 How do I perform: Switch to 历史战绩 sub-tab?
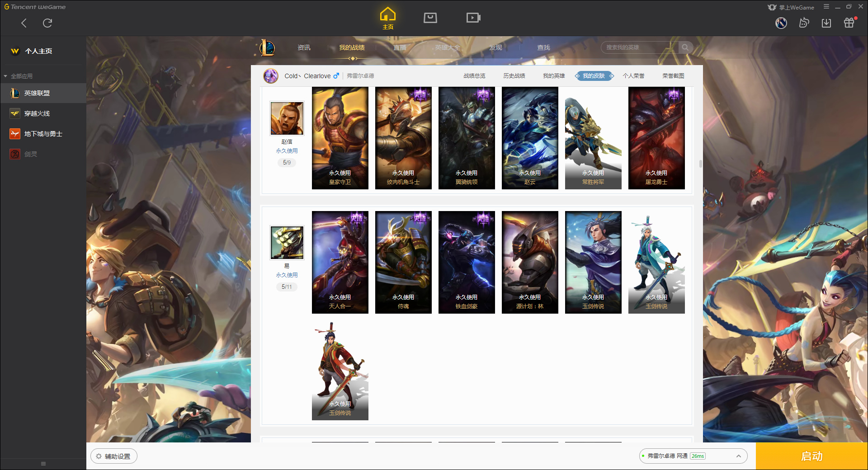[514, 76]
